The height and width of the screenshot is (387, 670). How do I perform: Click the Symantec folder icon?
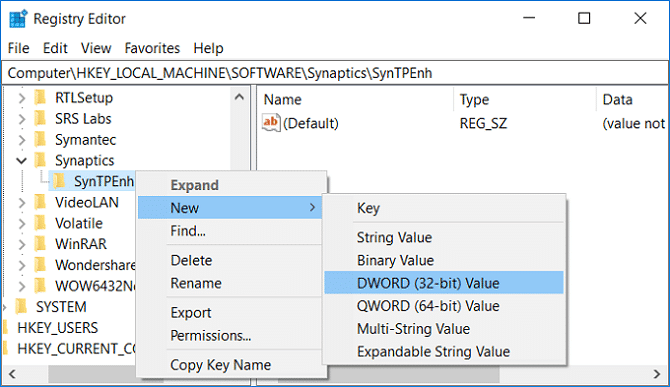click(x=40, y=139)
